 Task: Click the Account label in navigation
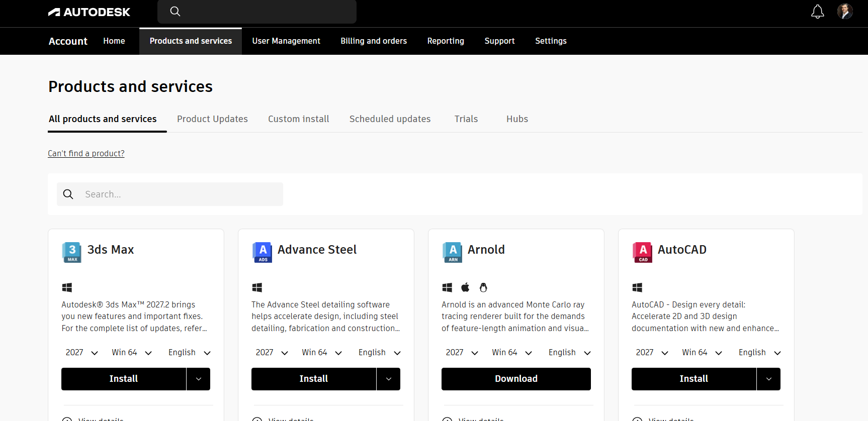click(68, 41)
